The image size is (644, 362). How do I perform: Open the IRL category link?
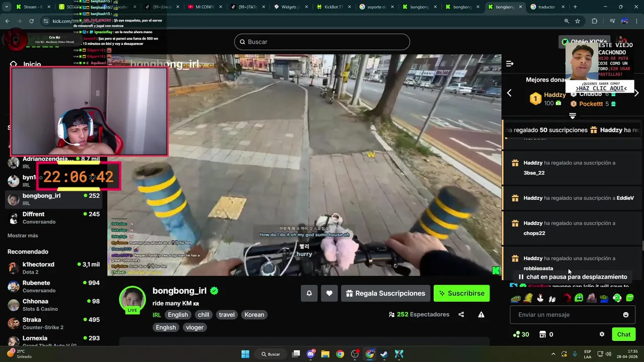(x=157, y=315)
